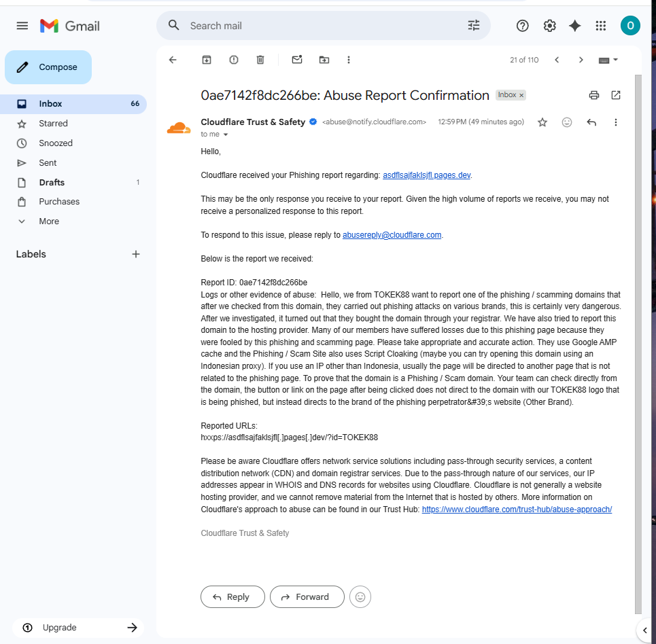
Task: Remove the Inbox label from conversation
Action: (x=521, y=95)
